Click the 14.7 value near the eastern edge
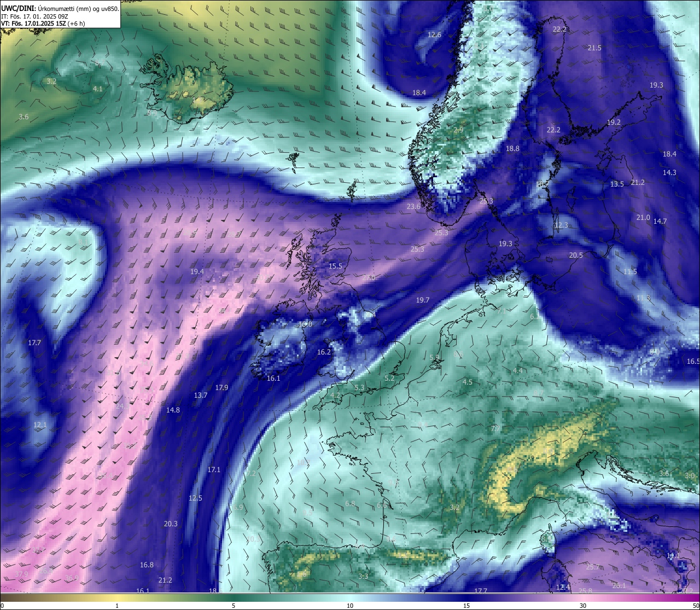Viewport: 700px width, 610px height. 660,221
